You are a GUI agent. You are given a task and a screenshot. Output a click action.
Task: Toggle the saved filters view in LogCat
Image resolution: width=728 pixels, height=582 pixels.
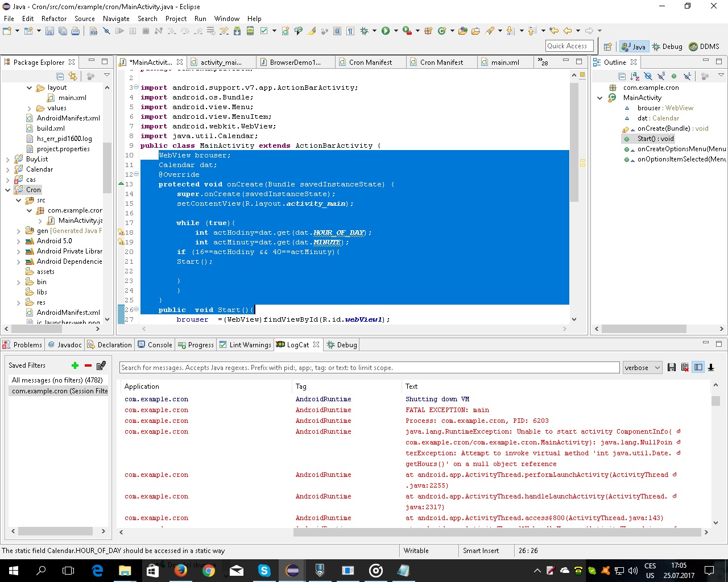pyautogui.click(x=698, y=367)
